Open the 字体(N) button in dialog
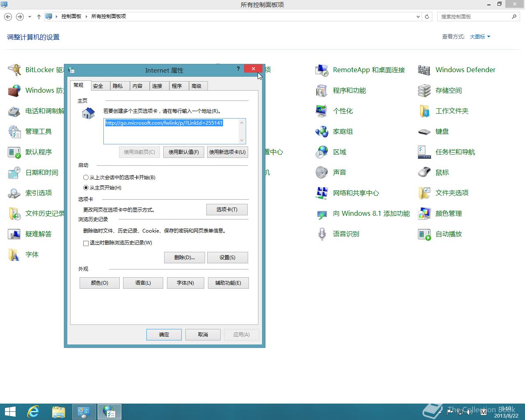 click(185, 283)
